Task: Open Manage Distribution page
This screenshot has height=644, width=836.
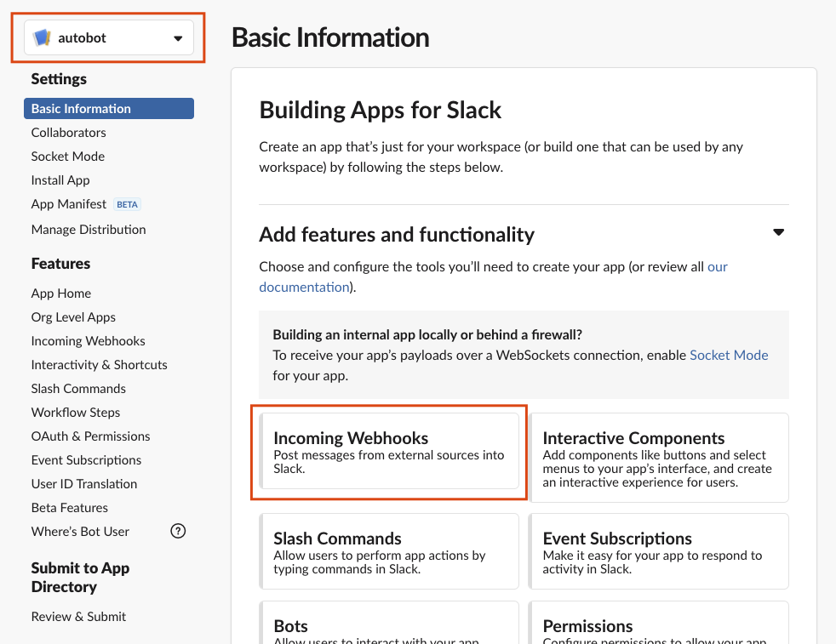Action: [x=89, y=230]
